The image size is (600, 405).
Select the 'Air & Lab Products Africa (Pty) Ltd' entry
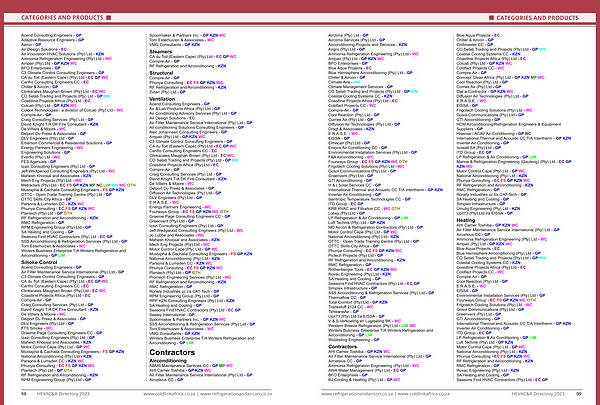click(184, 109)
